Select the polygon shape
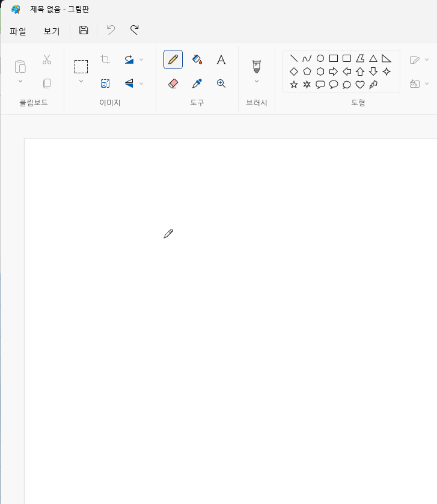This screenshot has height=504, width=437. click(x=360, y=58)
